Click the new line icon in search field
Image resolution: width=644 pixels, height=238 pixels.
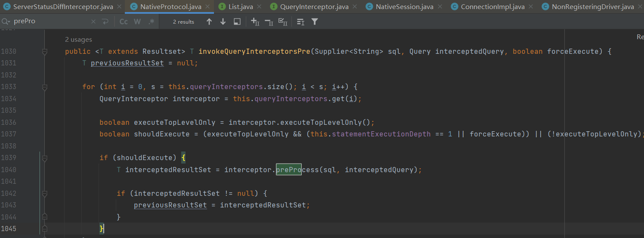click(105, 22)
